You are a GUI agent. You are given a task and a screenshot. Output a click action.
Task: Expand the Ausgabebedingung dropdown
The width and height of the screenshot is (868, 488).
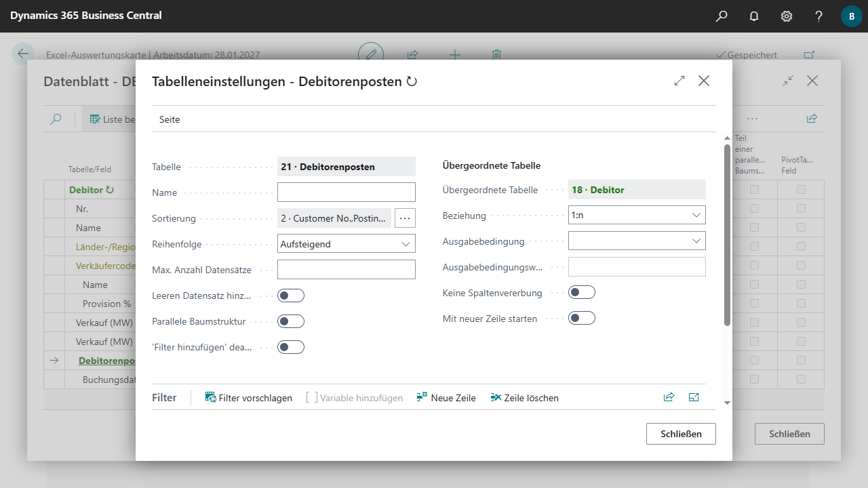pos(637,241)
